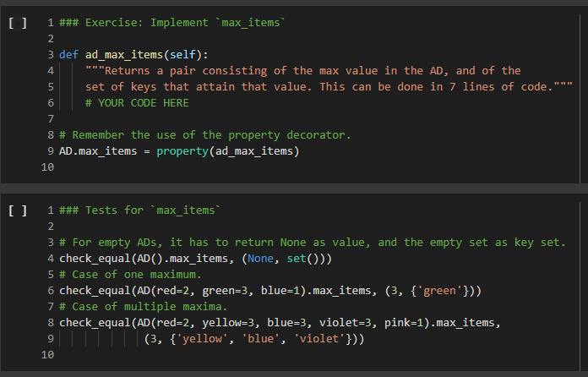588x377 pixels.
Task: Run the Tests for max_items cell
Action: pos(18,210)
